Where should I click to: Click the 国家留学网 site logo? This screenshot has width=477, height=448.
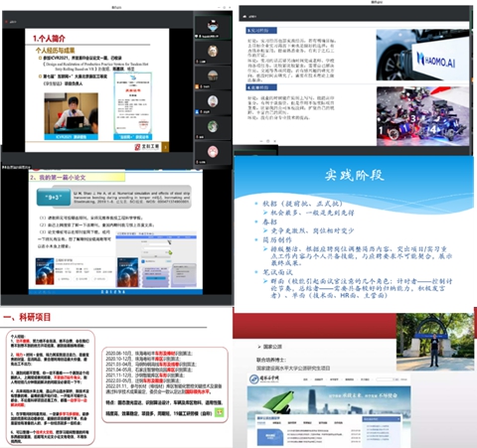coord(264,378)
